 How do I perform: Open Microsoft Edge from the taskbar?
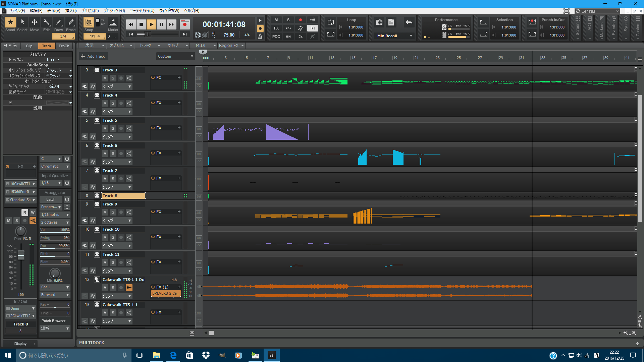(x=173, y=355)
